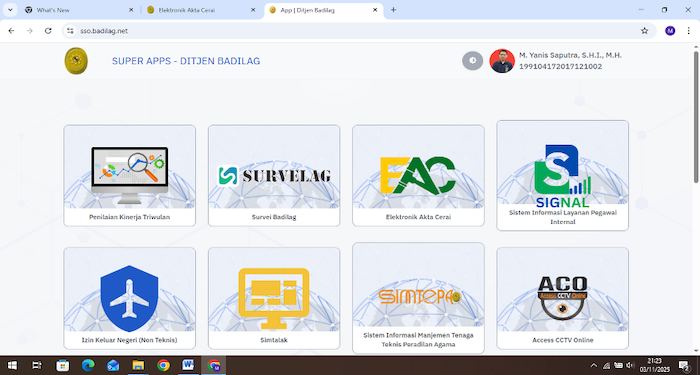The height and width of the screenshot is (375, 700).
Task: Launch Microsoft Edge from the taskbar
Action: click(x=88, y=366)
